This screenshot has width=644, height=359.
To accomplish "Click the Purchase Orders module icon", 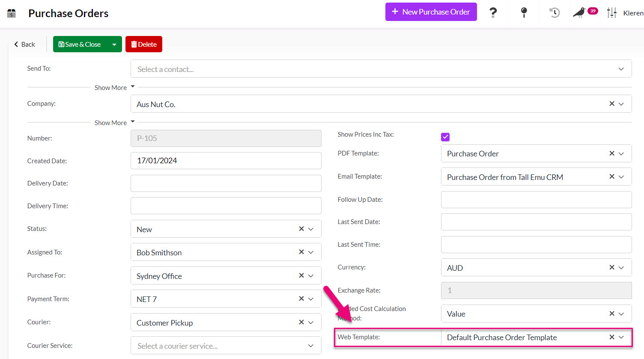I will [x=12, y=13].
